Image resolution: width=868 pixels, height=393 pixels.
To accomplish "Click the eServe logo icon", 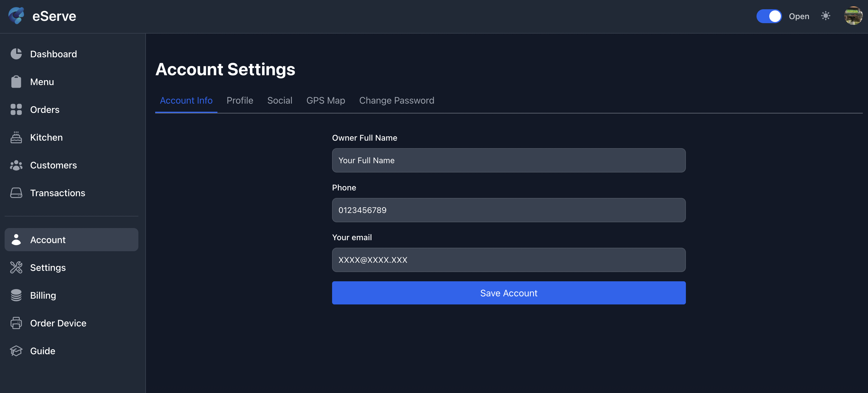I will (x=16, y=16).
